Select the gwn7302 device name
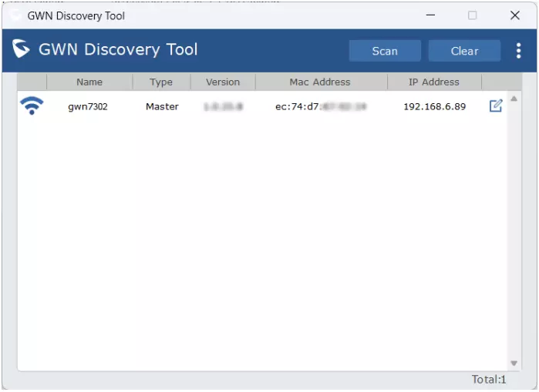 click(88, 107)
